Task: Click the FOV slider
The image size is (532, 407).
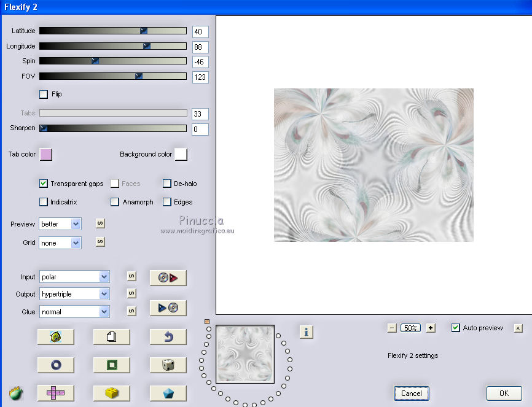Action: [x=113, y=76]
